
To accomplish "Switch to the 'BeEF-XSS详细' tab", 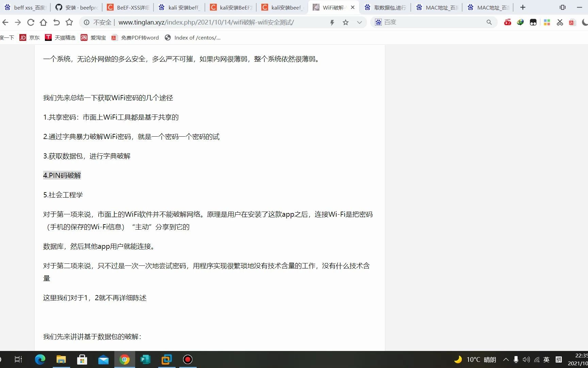I will [x=128, y=7].
